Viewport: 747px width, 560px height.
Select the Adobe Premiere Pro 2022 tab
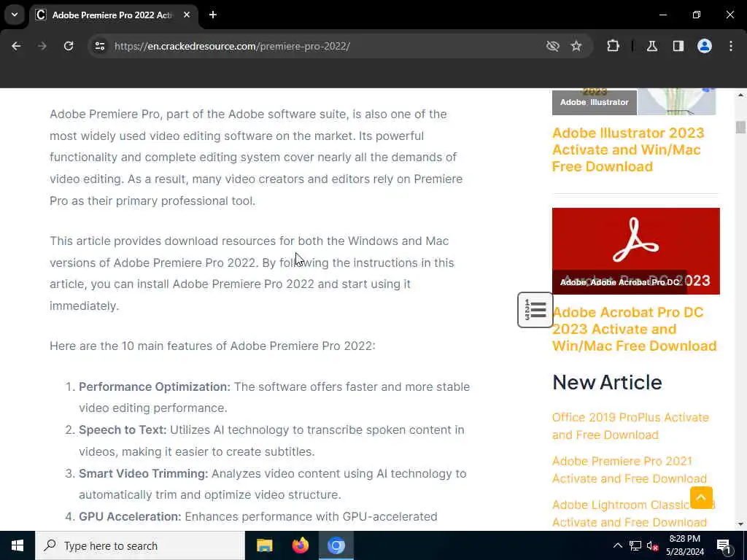[112, 15]
